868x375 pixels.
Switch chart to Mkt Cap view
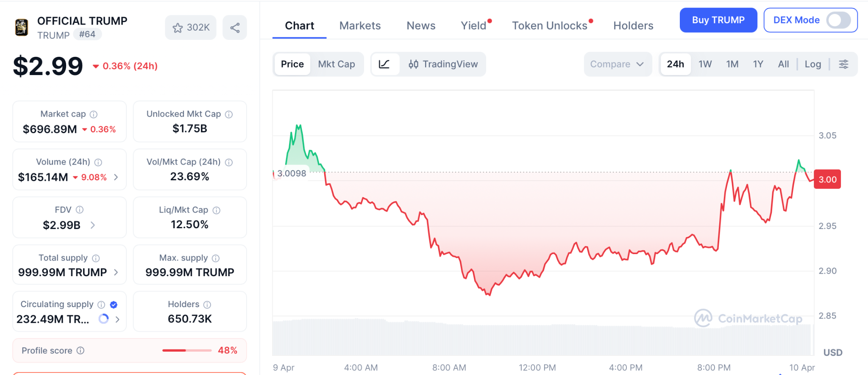coord(337,64)
